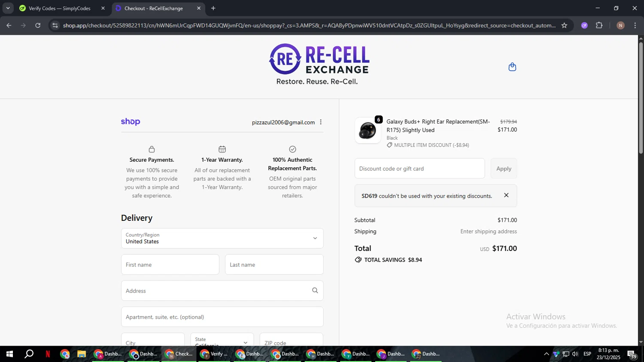Open the notification center with 39 badge

point(632,354)
